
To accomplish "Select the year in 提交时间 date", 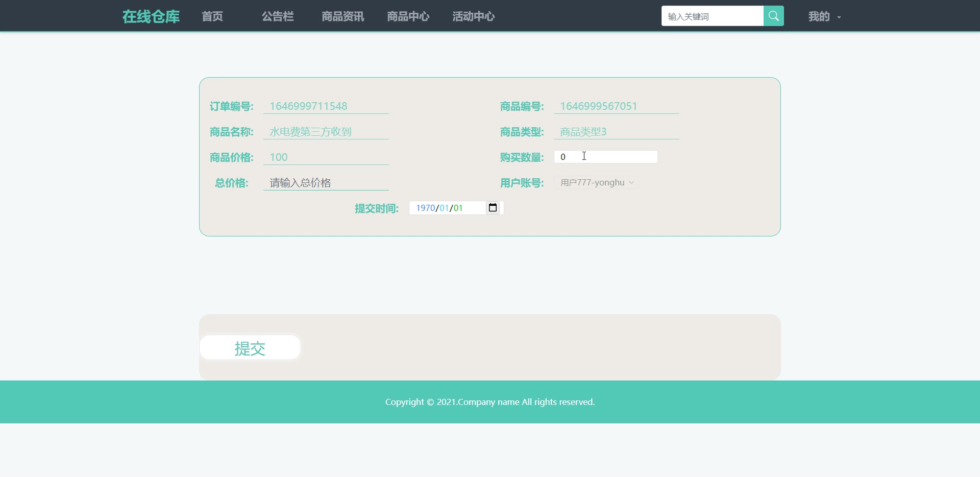I will pyautogui.click(x=425, y=208).
